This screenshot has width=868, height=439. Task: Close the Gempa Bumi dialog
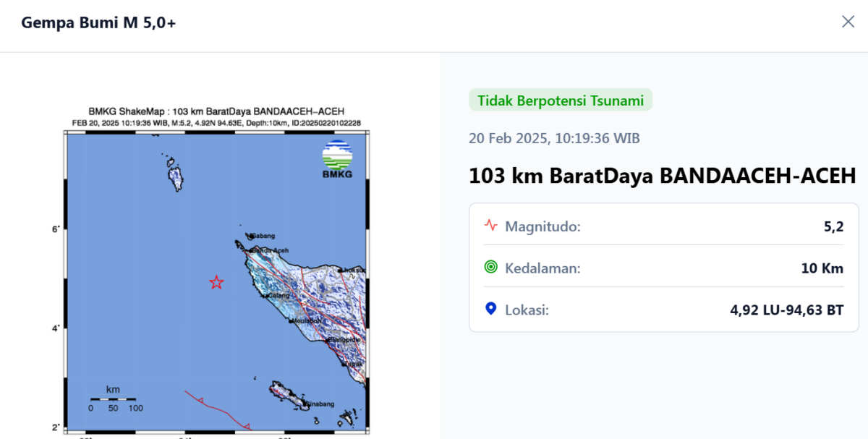848,22
